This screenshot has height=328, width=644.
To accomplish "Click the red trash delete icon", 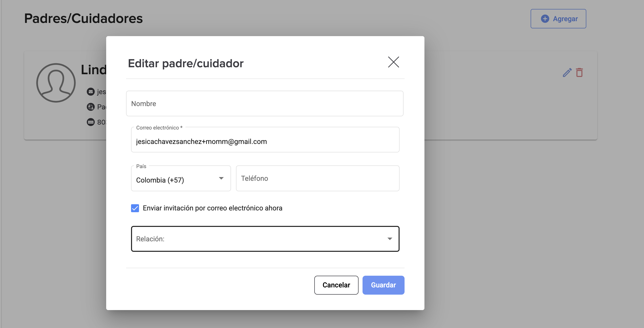I will point(579,73).
